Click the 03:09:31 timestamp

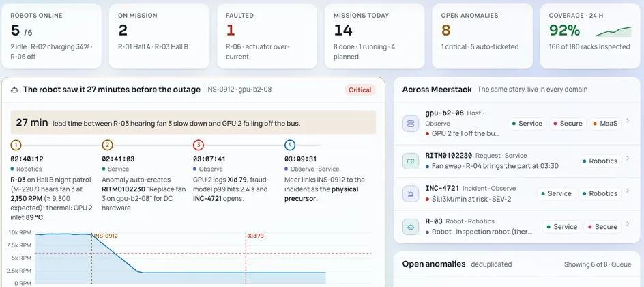[x=301, y=159]
